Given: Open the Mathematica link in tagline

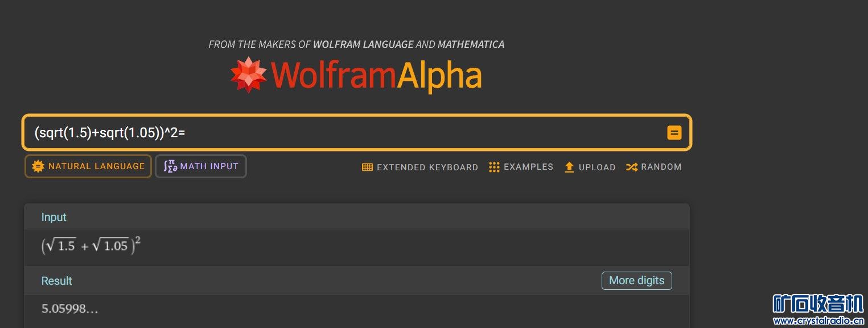Looking at the screenshot, I should [x=471, y=44].
